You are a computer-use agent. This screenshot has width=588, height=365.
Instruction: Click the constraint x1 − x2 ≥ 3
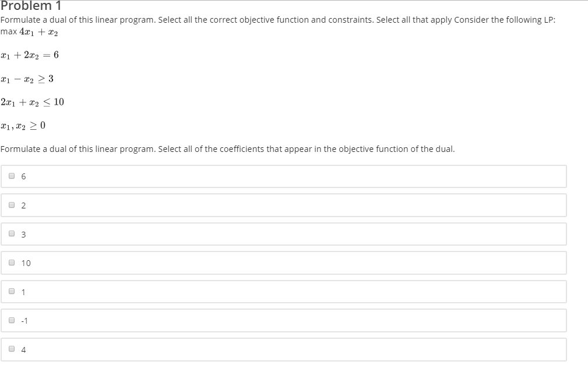[27, 79]
